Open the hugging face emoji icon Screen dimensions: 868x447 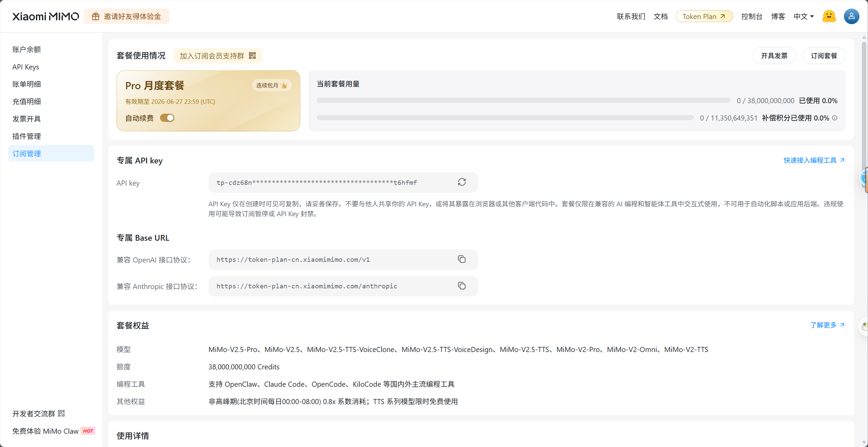pyautogui.click(x=829, y=16)
